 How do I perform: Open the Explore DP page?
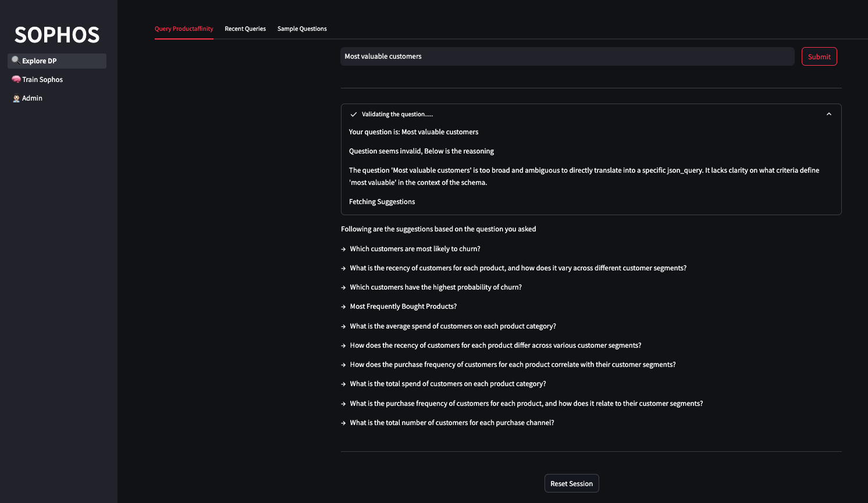57,61
